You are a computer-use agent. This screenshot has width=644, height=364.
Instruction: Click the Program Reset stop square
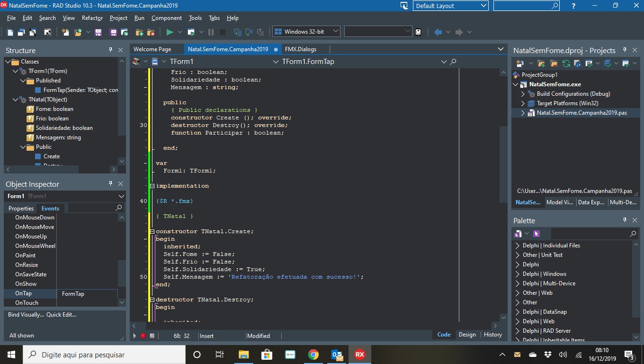coord(222,32)
